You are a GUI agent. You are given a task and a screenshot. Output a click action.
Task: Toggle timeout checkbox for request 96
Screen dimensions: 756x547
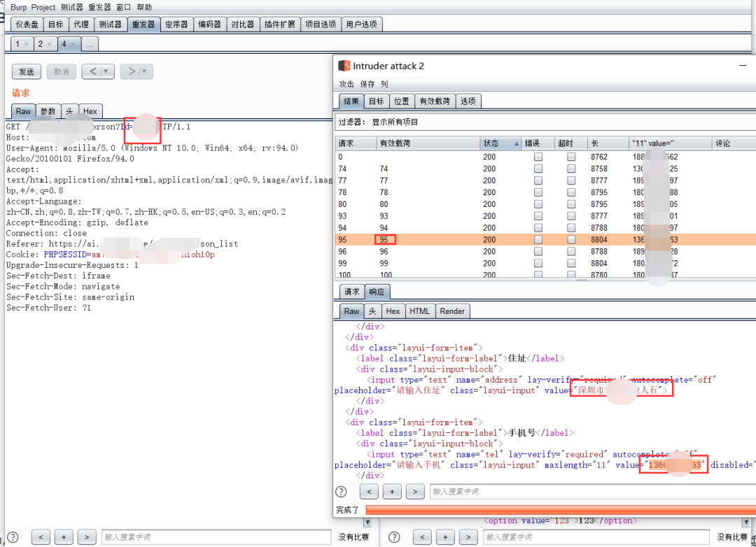pos(571,251)
